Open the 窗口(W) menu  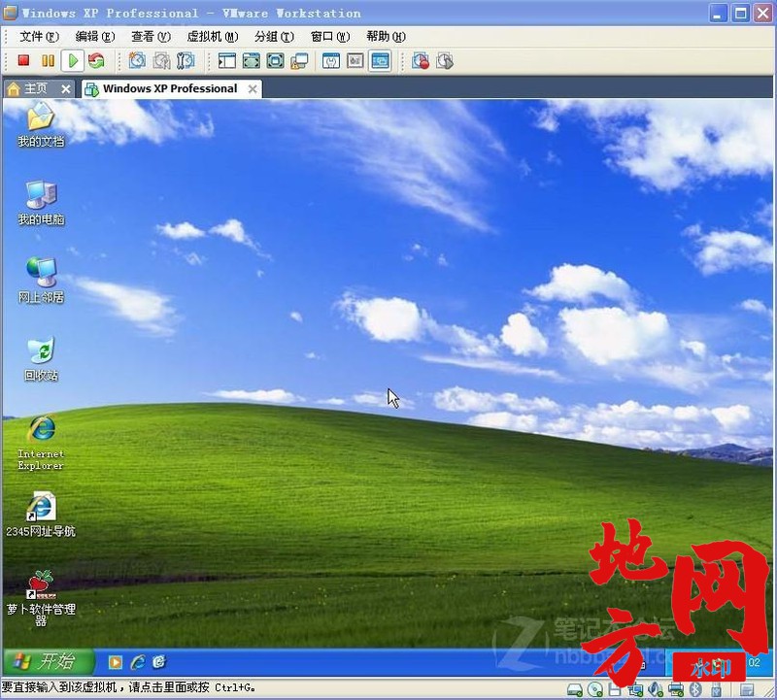point(330,37)
